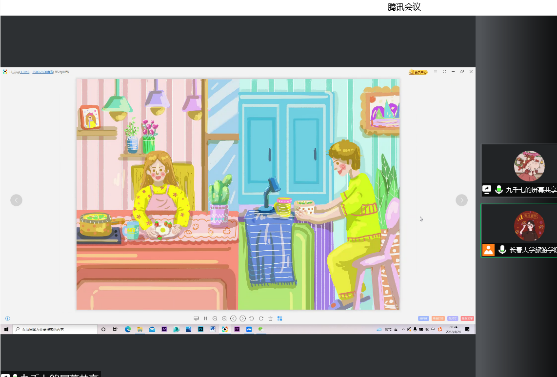Go to the previous image with the left arrow
The image size is (557, 377).
(16, 200)
